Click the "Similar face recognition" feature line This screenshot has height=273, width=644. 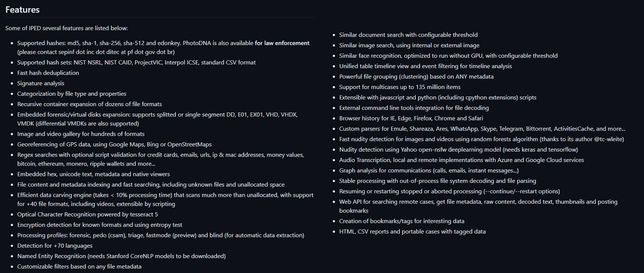point(448,56)
